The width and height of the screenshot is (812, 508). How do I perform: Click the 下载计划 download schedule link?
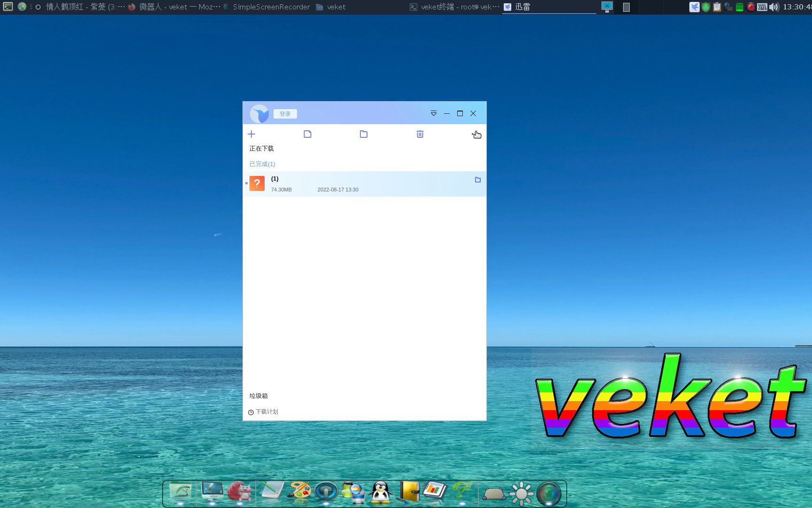tap(263, 412)
